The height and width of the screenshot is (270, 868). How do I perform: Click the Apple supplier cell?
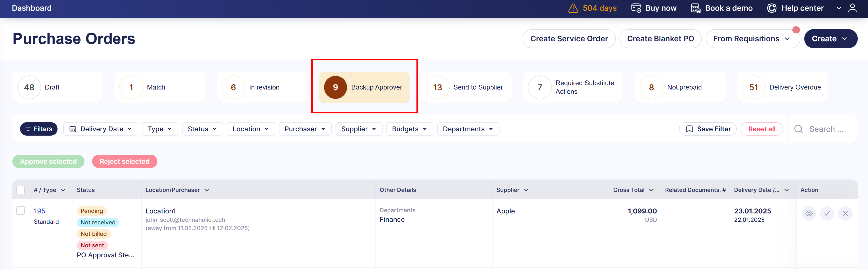[505, 211]
